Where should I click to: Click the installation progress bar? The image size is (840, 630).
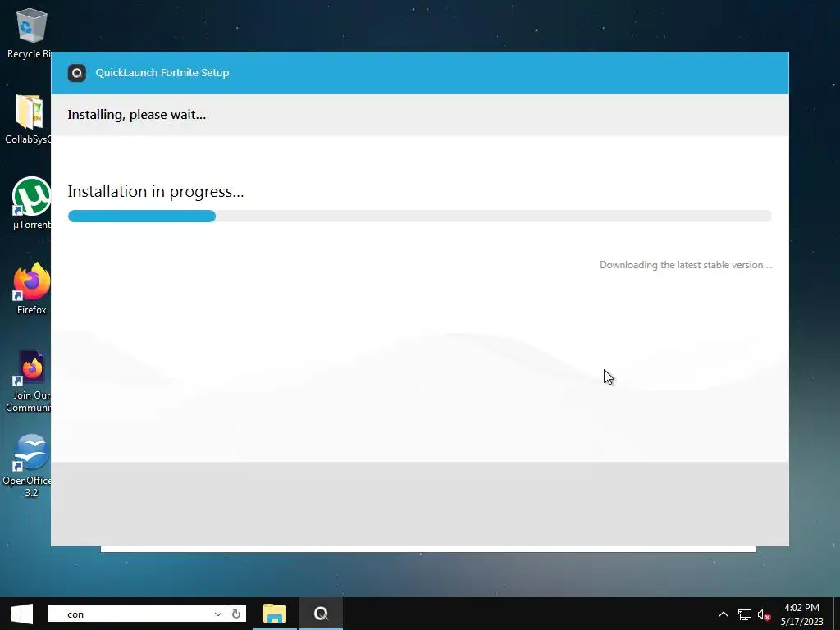419,216
